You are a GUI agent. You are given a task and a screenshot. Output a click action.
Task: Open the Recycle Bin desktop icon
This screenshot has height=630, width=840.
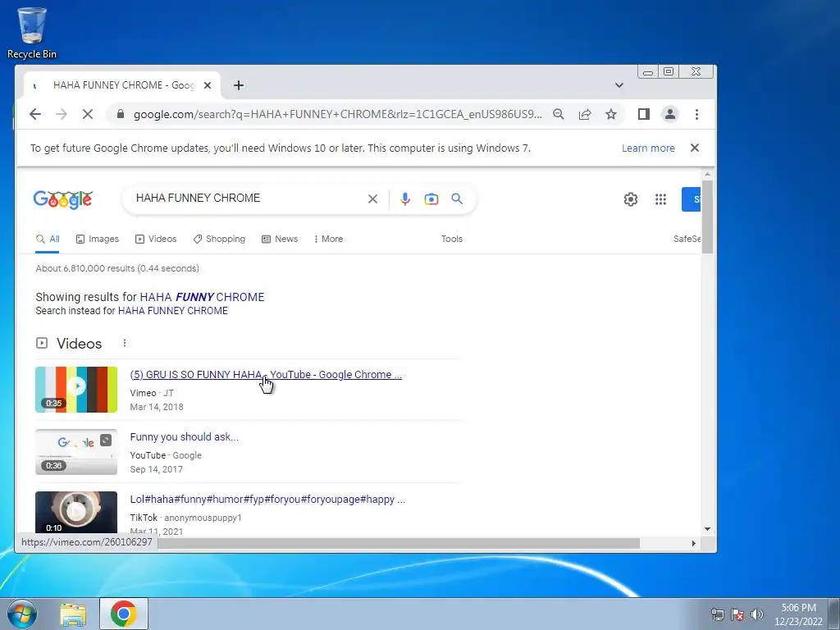point(32,33)
